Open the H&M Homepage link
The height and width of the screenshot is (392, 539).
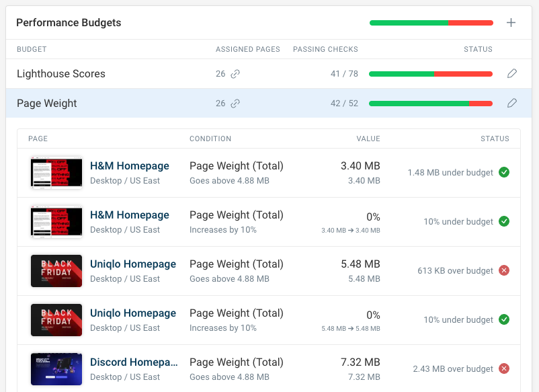[x=129, y=165]
